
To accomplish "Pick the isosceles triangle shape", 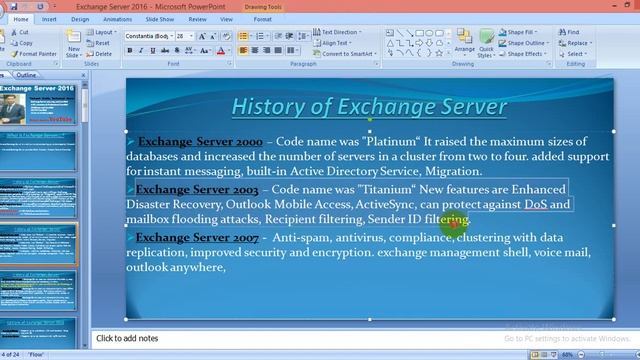I will coord(390,43).
